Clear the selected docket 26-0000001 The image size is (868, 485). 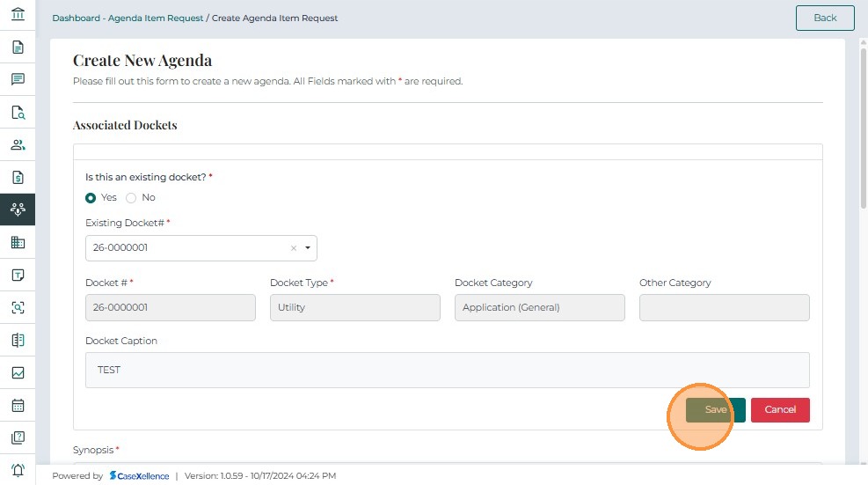pyautogui.click(x=294, y=248)
